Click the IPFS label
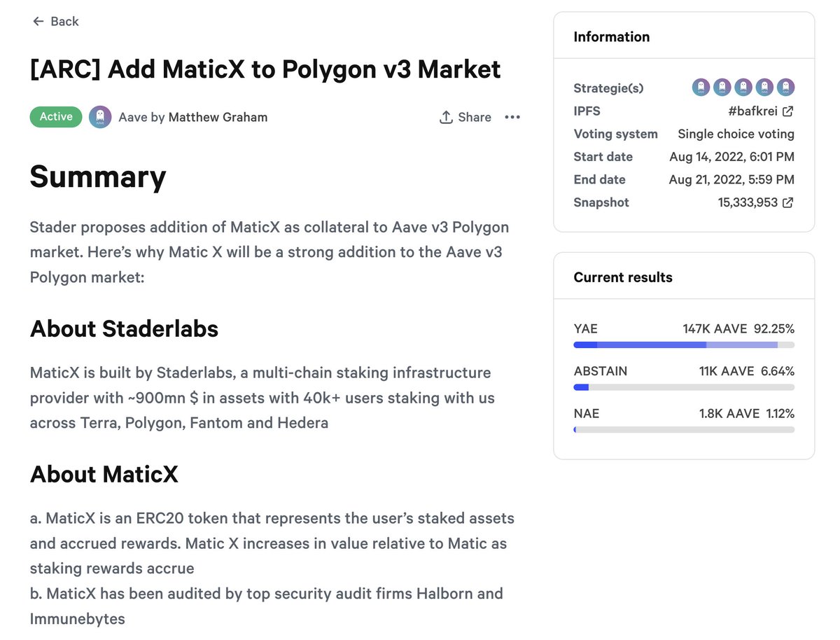This screenshot has height=640, width=840. pos(587,111)
